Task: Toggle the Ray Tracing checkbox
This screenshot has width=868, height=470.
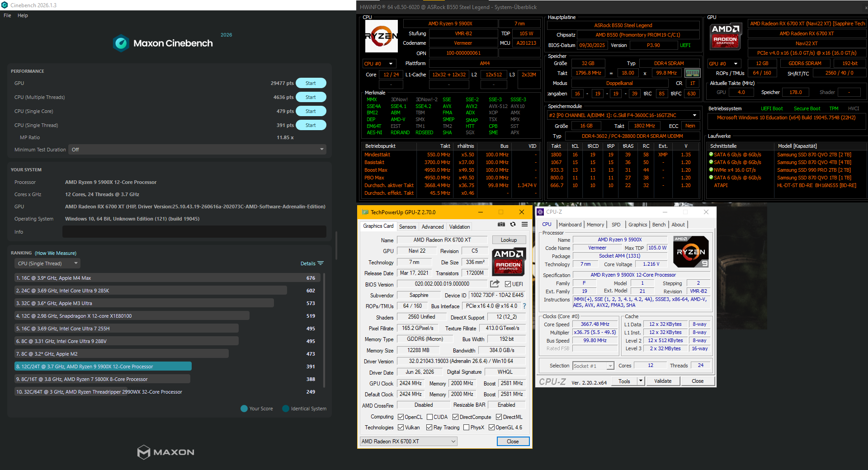Action: click(x=429, y=428)
